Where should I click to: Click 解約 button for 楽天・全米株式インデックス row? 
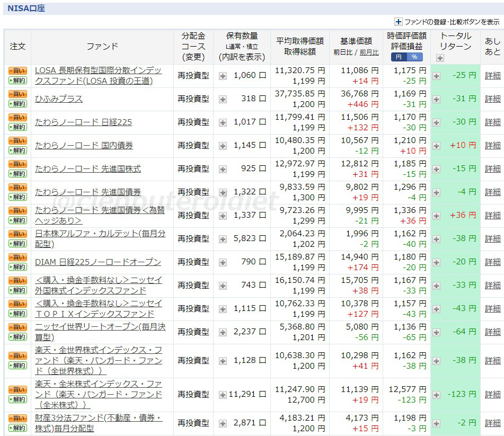17,399
